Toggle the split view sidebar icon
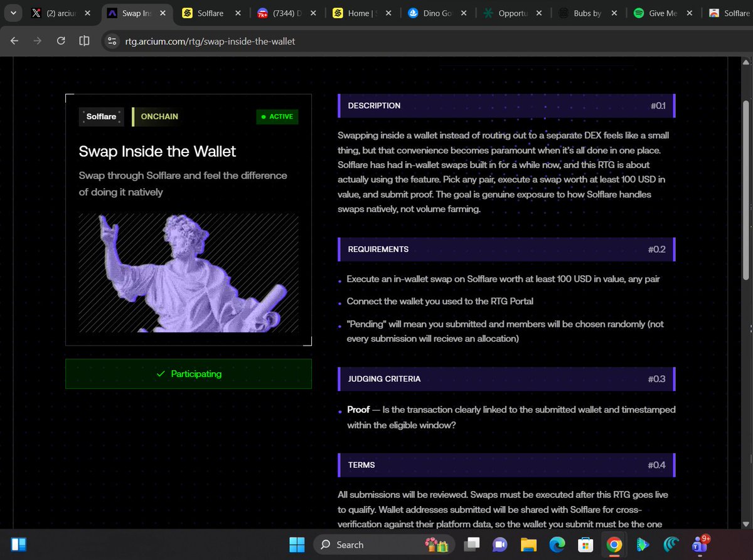The image size is (753, 560). pos(84,41)
